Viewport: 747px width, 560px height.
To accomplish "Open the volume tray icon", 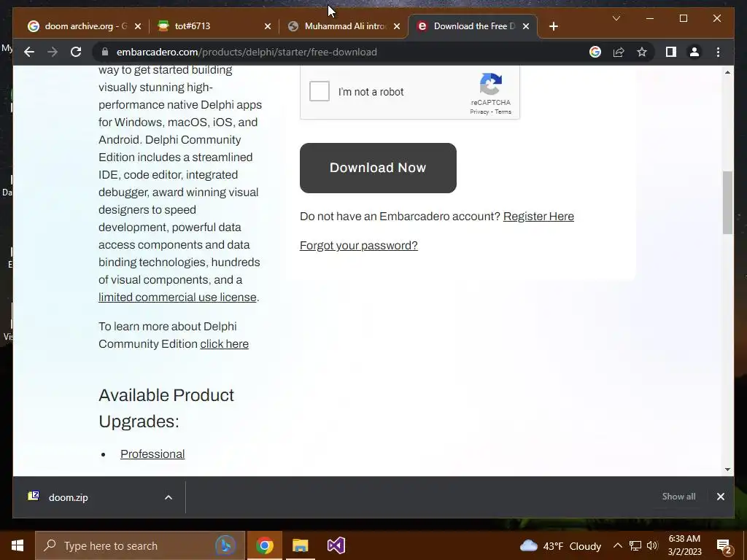I will click(x=652, y=545).
